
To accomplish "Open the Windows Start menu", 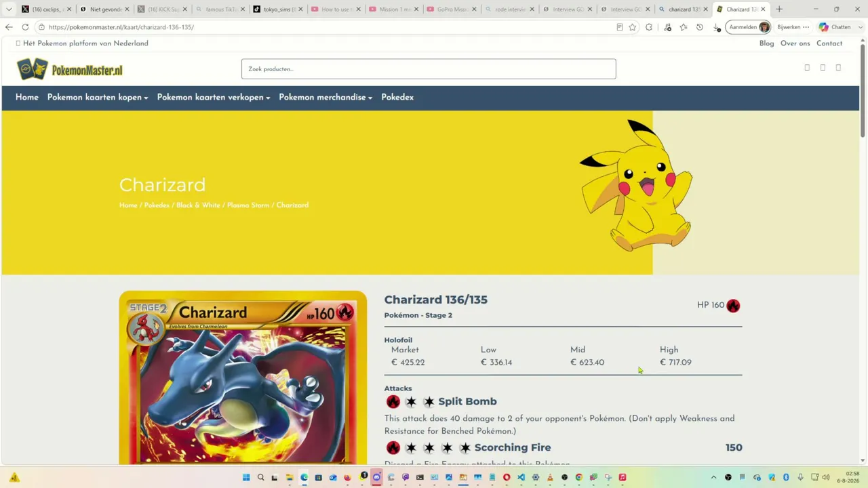I will pyautogui.click(x=246, y=477).
